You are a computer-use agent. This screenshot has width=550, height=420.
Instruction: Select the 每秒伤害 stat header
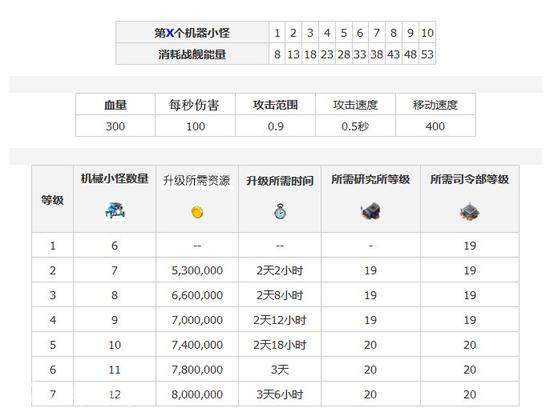click(194, 105)
